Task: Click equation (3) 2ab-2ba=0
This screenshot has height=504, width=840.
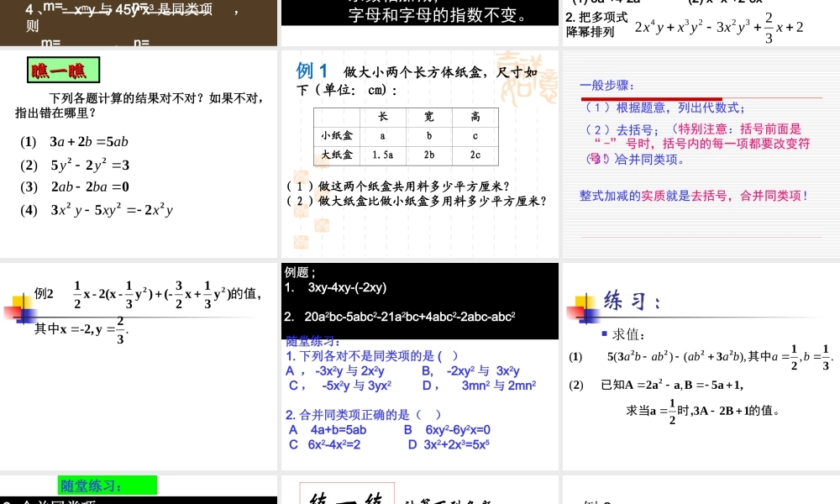Action: (75, 187)
